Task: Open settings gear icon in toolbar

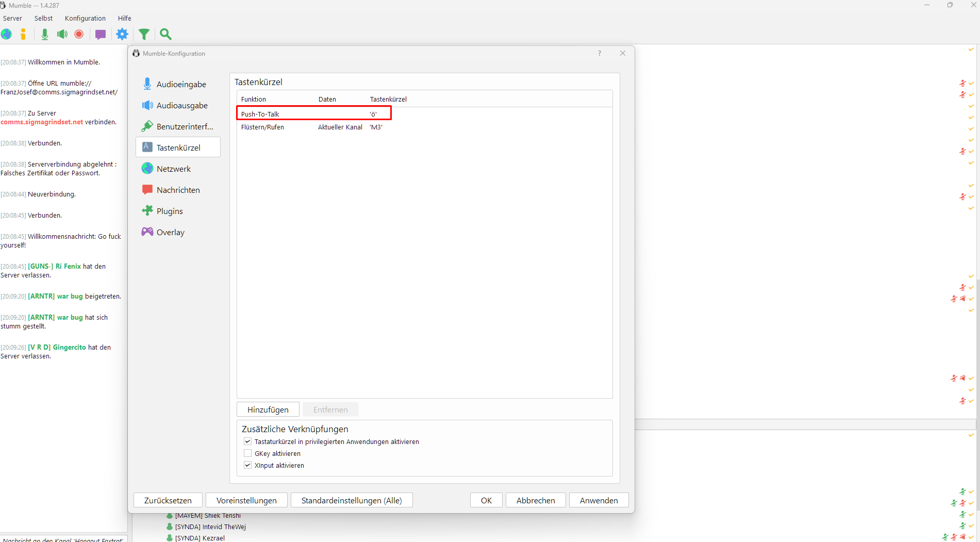Action: pos(122,34)
